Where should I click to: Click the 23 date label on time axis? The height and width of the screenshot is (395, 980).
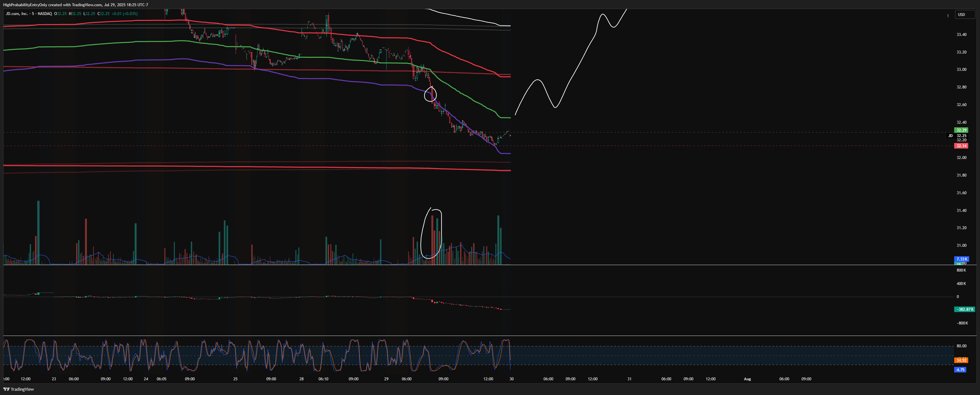point(54,379)
